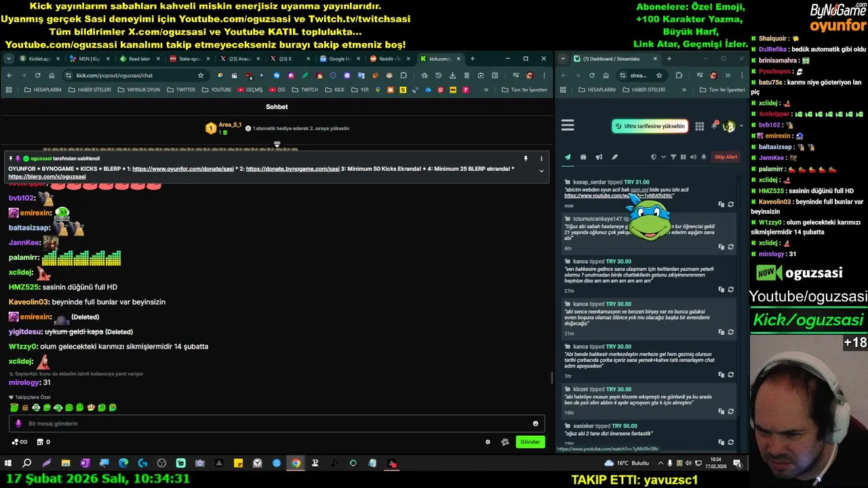This screenshot has width=868, height=488.
Task: Open the TWITCH bookmark folder
Action: [x=305, y=89]
